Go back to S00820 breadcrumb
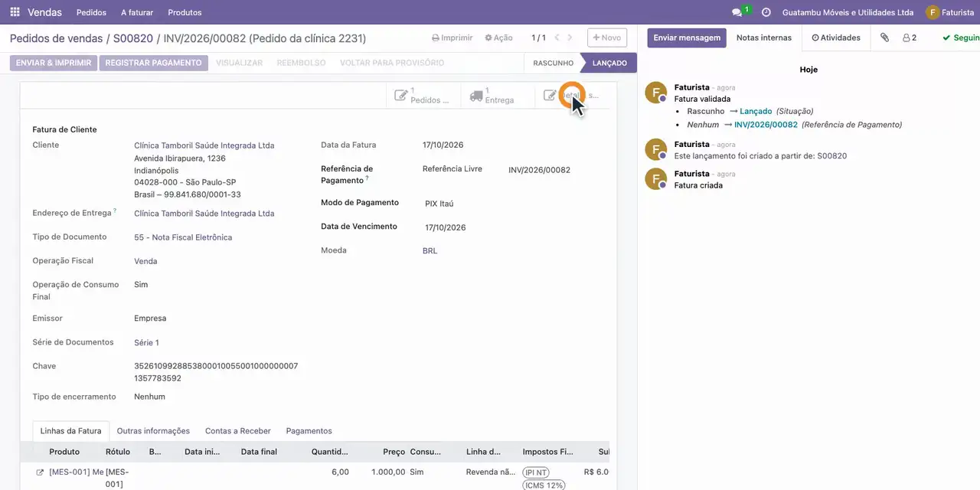Viewport: 980px width, 490px height. (x=133, y=38)
